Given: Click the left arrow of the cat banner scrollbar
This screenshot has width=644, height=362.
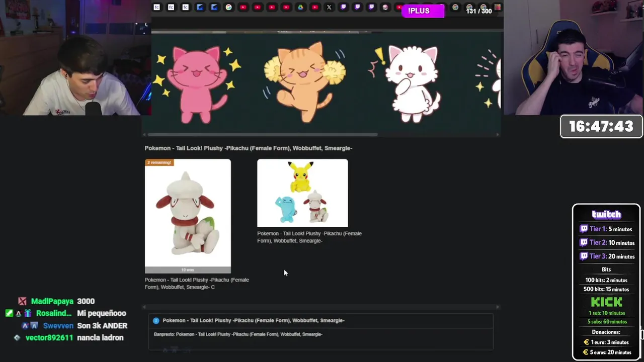Looking at the screenshot, I should (145, 134).
